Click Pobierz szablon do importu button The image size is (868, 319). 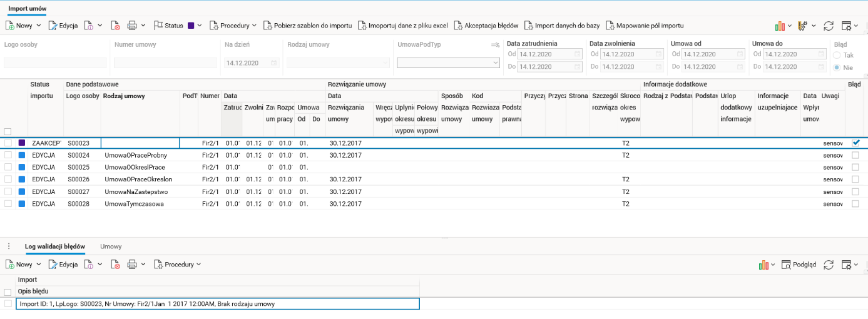[x=307, y=26]
